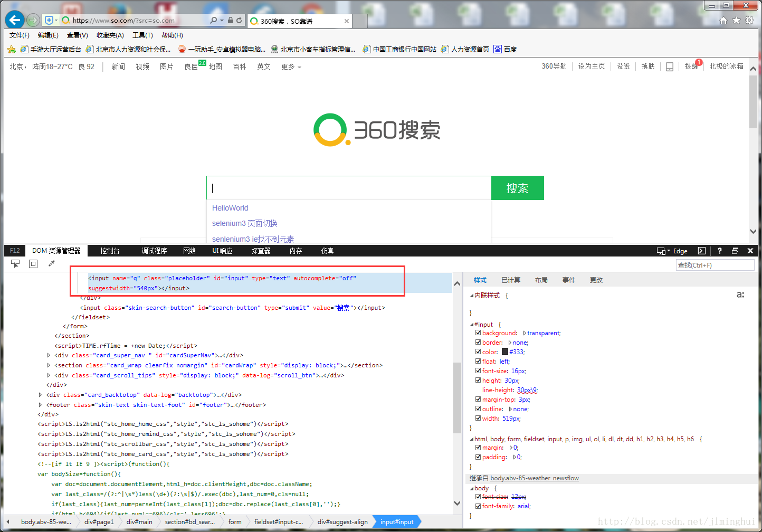Activate the select element tool in DevTools
762x532 pixels.
point(15,264)
